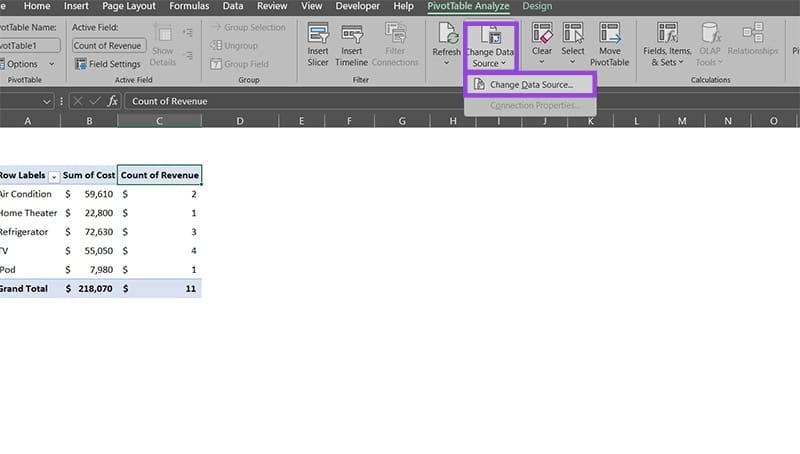Open the Review tab
Viewport: 800px width, 454px height.
pos(272,6)
